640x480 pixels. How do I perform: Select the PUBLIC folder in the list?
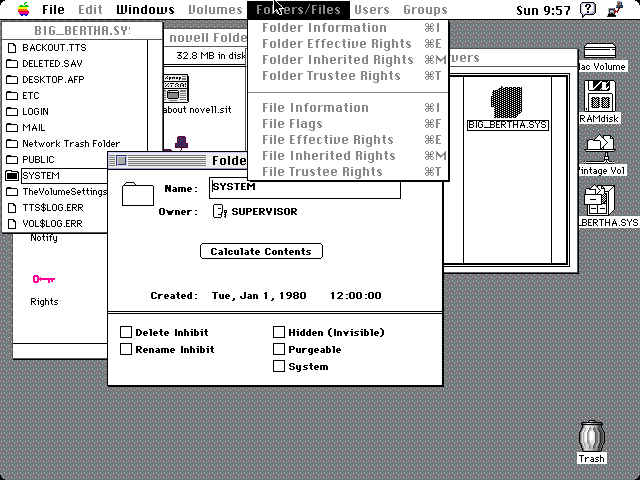coord(38,160)
